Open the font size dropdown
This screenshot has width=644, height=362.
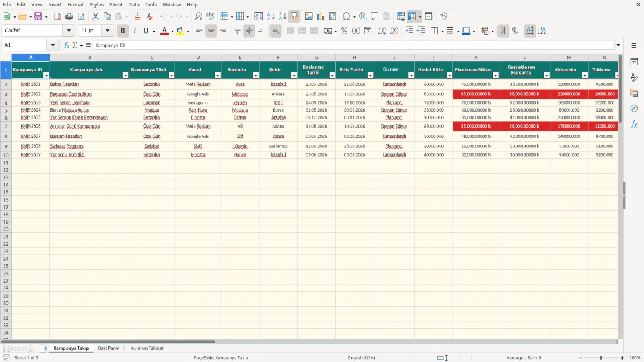click(107, 31)
